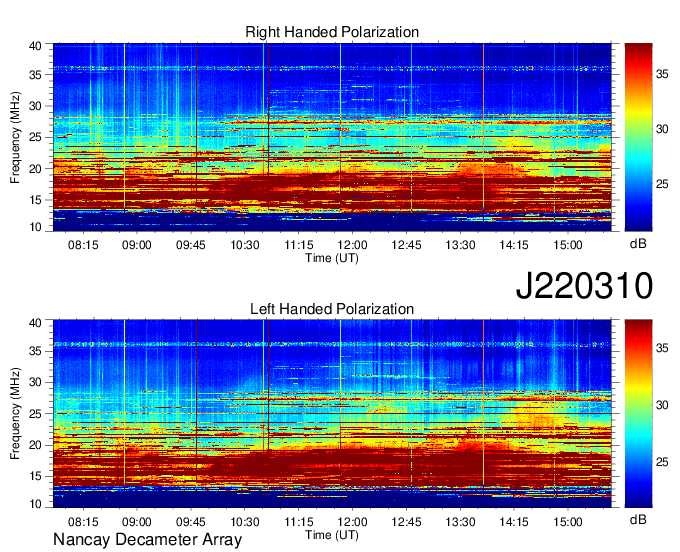The width and height of the screenshot is (680, 552).
Task: Click the "Right Handed Polarization" plot title
Action: coord(332,32)
